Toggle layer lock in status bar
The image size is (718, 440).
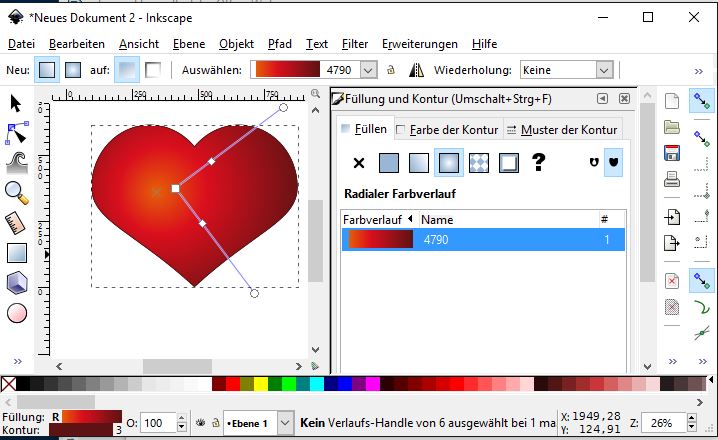[216, 423]
